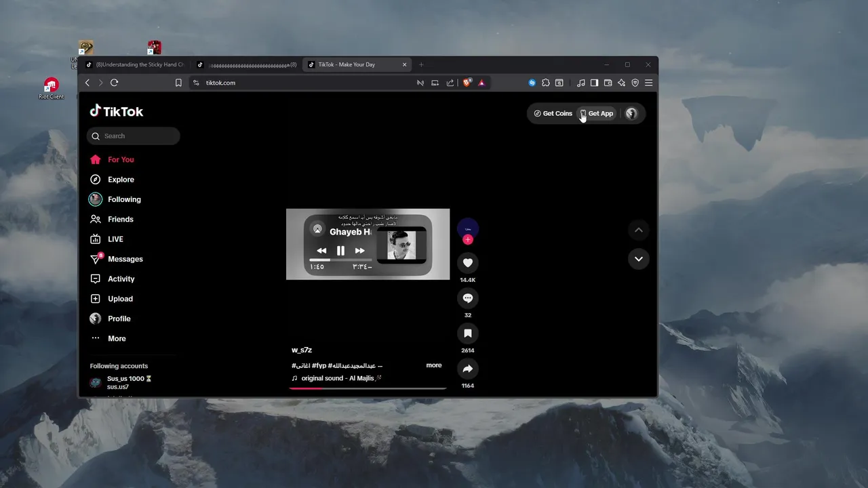Open the Friends page
The width and height of the screenshot is (868, 488).
[x=112, y=219]
